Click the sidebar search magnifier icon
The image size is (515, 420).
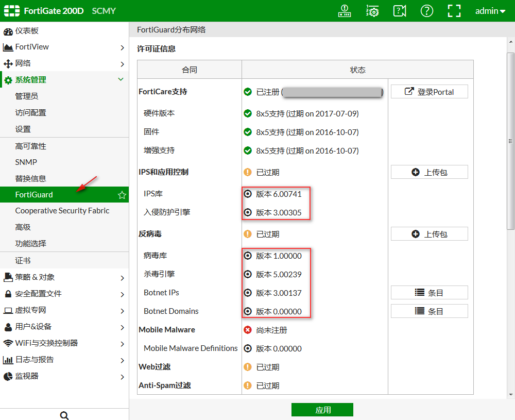(x=64, y=415)
